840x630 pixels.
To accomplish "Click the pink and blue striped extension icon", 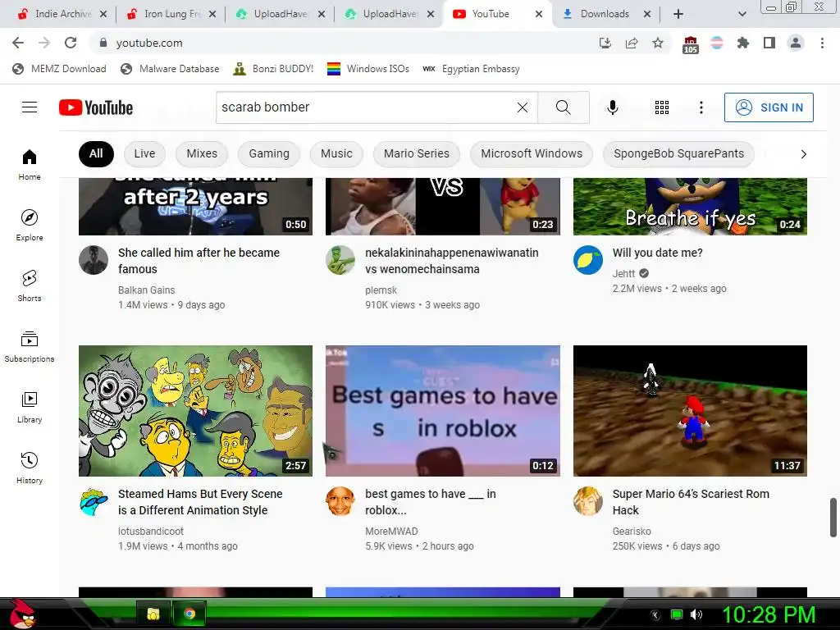I will point(717,43).
